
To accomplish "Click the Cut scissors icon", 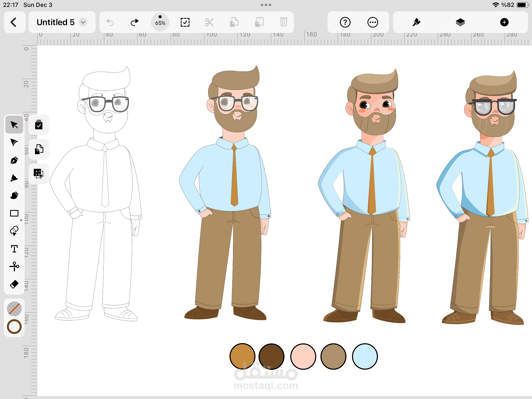I will (x=209, y=22).
